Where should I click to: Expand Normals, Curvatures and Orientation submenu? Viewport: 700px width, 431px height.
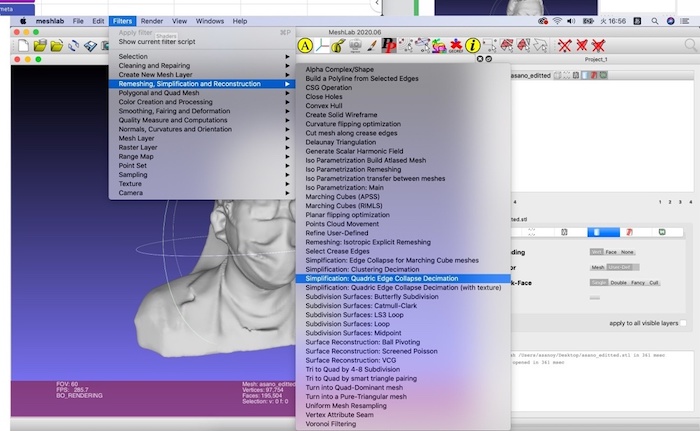point(202,129)
